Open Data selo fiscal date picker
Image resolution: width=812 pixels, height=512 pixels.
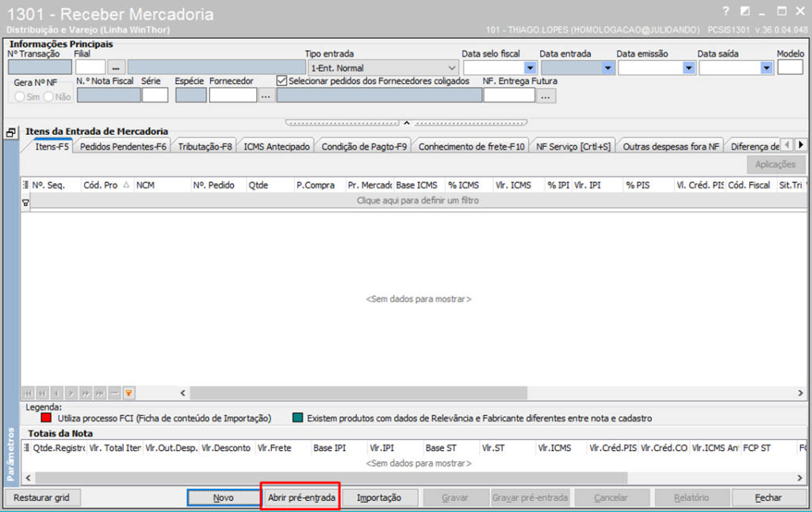point(530,68)
